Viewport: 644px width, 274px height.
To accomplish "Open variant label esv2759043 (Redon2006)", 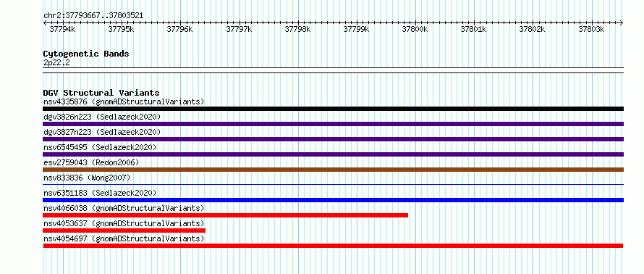I will pos(91,162).
